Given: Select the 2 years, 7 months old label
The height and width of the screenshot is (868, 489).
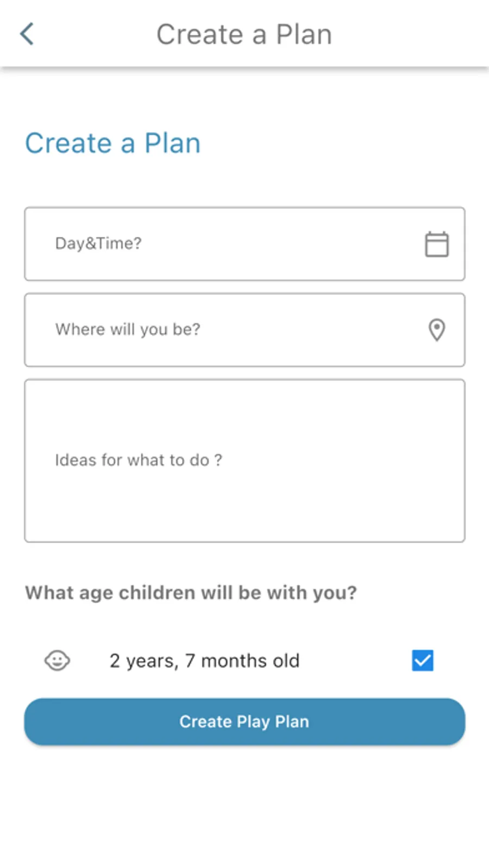Looking at the screenshot, I should (204, 661).
